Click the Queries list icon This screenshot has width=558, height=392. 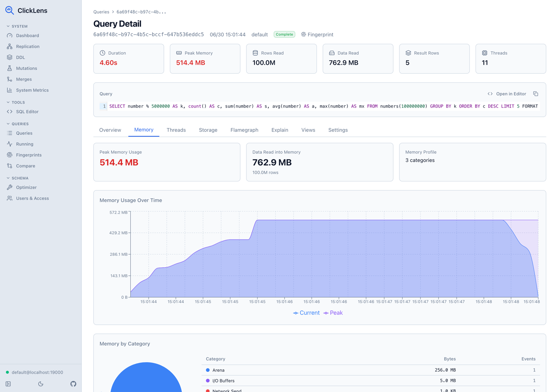[x=10, y=133]
